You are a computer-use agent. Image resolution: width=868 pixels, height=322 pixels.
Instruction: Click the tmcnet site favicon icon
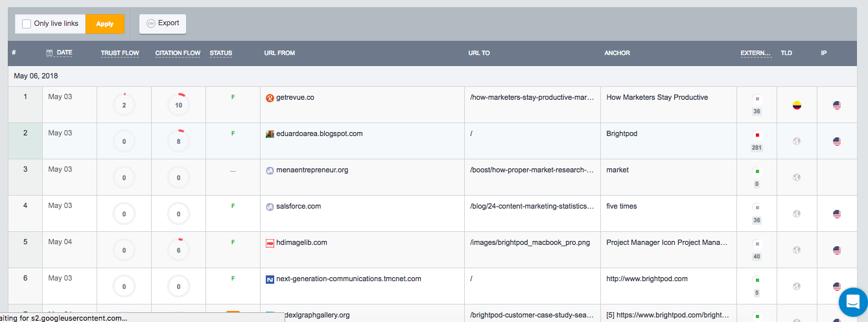[270, 279]
